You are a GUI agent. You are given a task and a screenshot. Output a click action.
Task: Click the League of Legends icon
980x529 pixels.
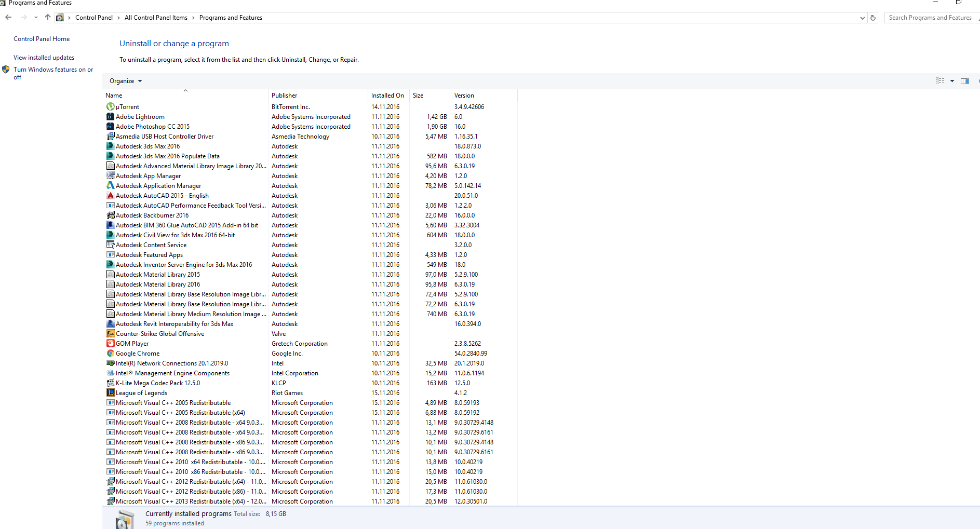pos(110,393)
